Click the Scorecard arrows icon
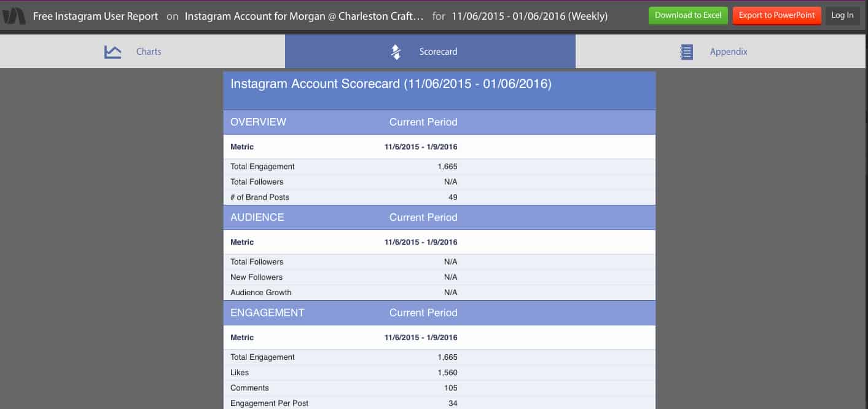Screen dimensions: 868x409 (x=396, y=52)
